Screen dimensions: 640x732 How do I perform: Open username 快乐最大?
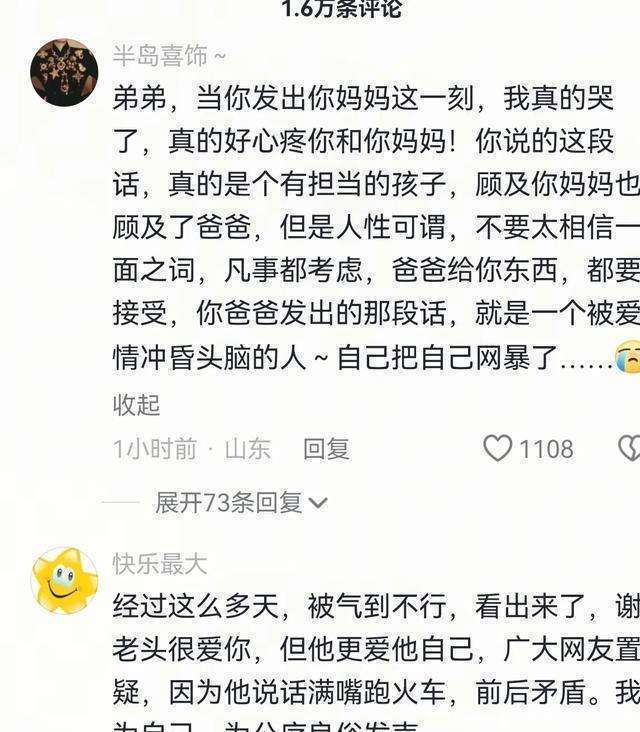pos(160,563)
